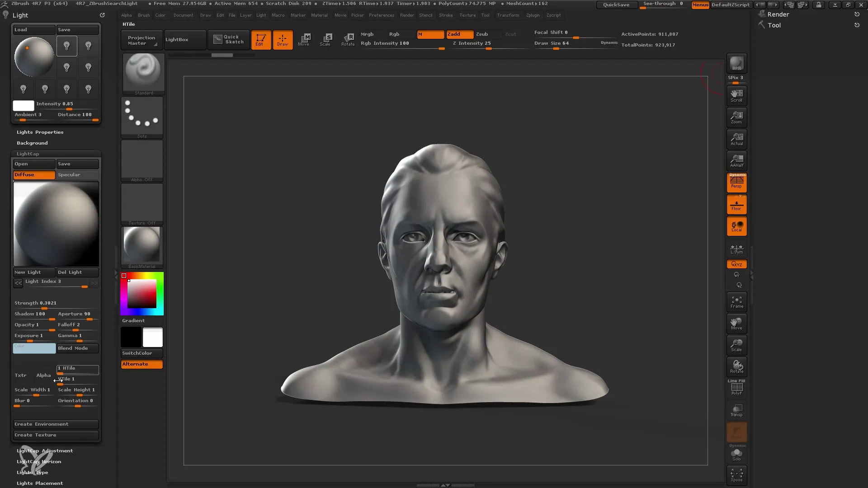Select the Move tool in top shelf
This screenshot has height=488, width=868.
tap(304, 40)
